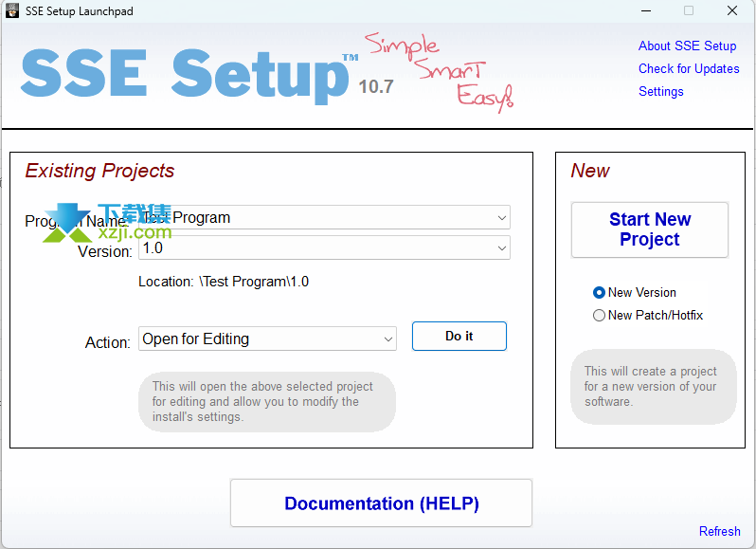Expand the Program Name dropdown
Viewport: 756px width, 549px height.
coord(502,218)
